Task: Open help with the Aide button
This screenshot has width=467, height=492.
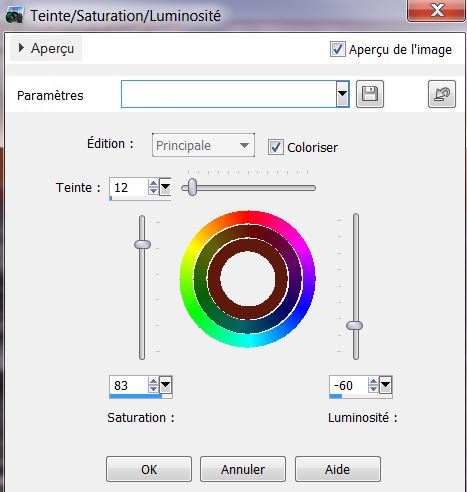Action: tap(338, 469)
